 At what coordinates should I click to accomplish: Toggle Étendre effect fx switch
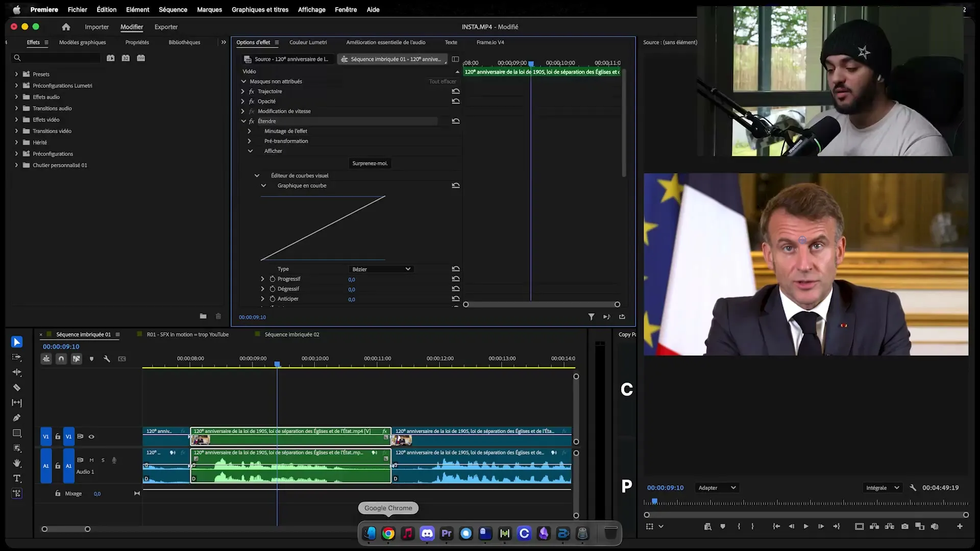pos(252,121)
